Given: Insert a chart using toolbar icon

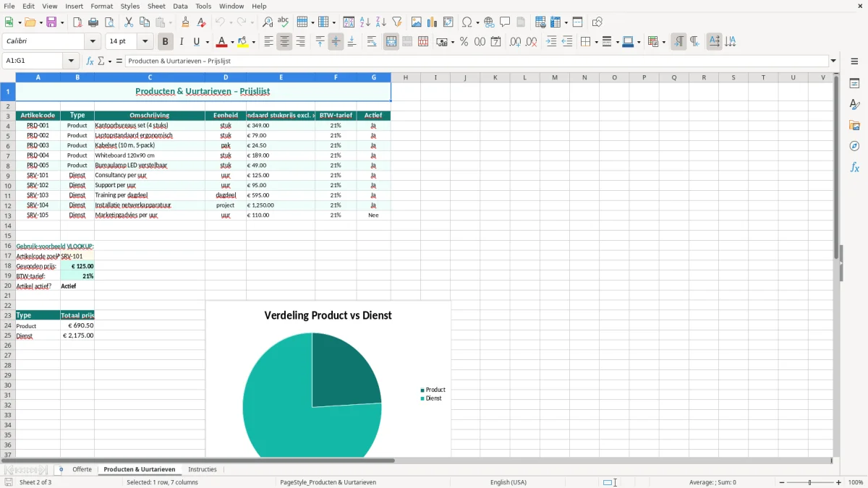Looking at the screenshot, I should [x=433, y=22].
